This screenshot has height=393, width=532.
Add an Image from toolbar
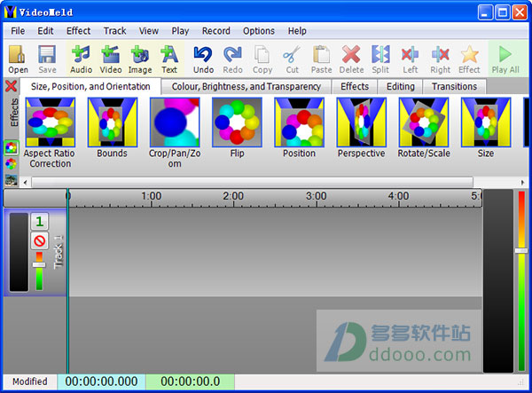pos(140,59)
